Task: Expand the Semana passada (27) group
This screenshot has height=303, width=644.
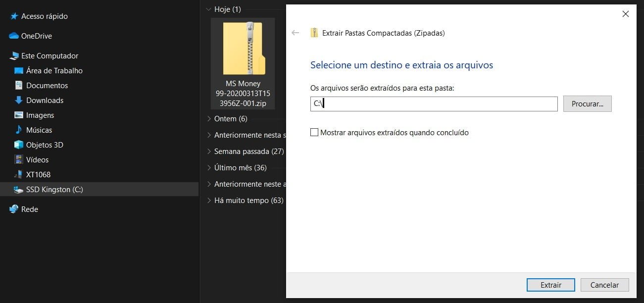Action: pos(209,151)
